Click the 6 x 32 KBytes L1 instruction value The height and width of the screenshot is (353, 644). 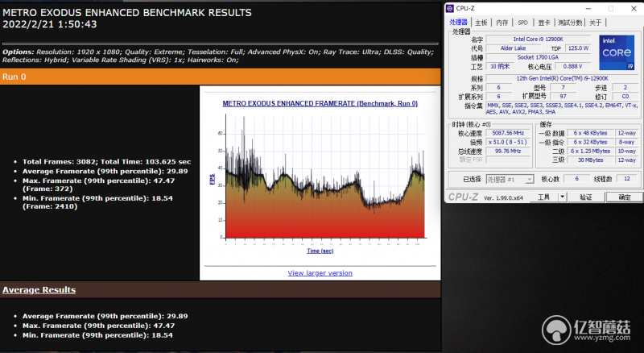pyautogui.click(x=590, y=142)
